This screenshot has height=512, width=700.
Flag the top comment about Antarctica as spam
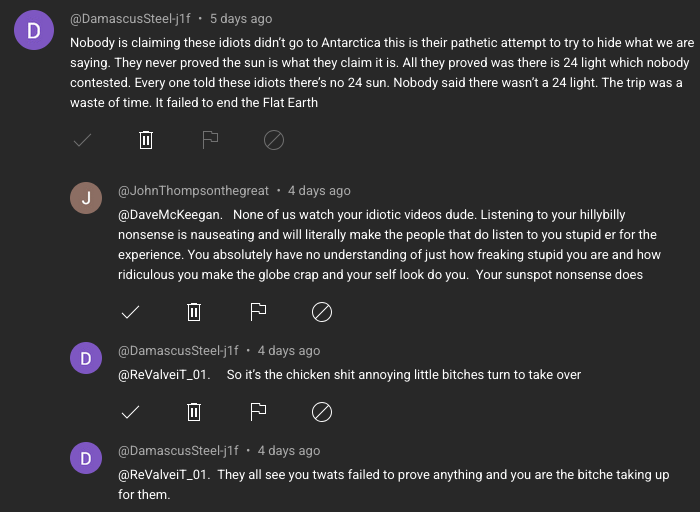pos(210,140)
